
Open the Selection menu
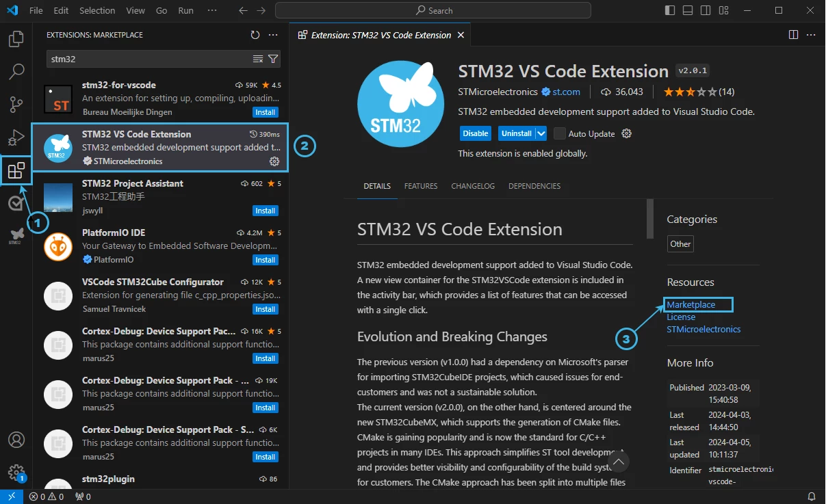point(97,10)
